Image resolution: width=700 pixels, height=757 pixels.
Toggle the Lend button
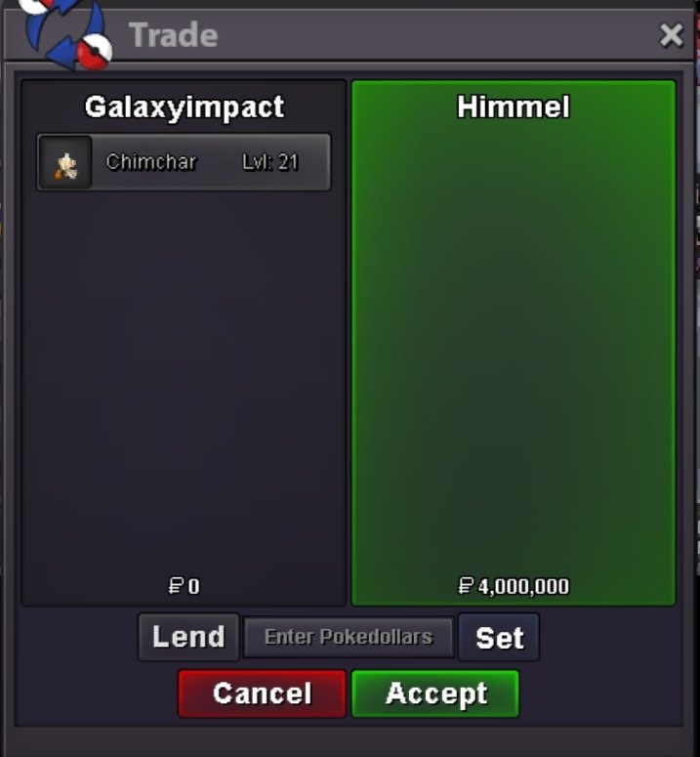(188, 637)
